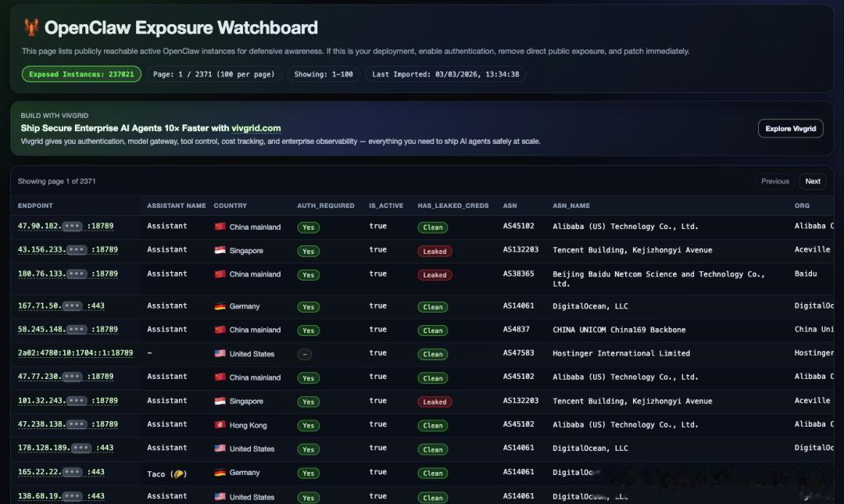Click the OpenClaw lobster logo icon
The height and width of the screenshot is (504, 844).
click(x=31, y=27)
